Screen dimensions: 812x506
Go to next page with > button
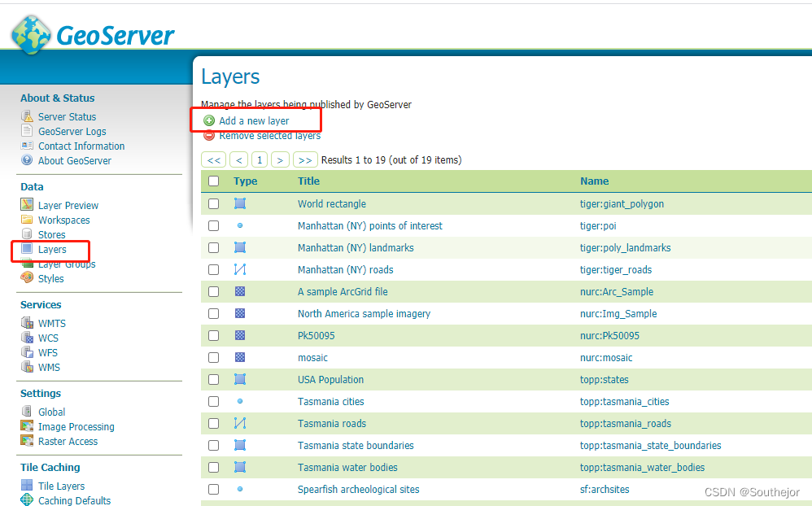click(x=280, y=159)
